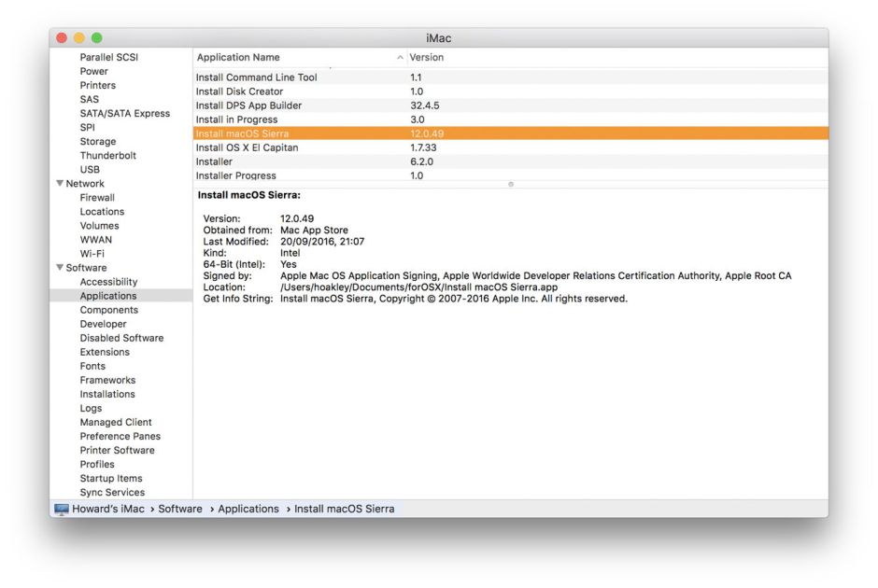The width and height of the screenshot is (878, 588).
Task: Collapse the Network section triangle
Action: click(x=60, y=184)
